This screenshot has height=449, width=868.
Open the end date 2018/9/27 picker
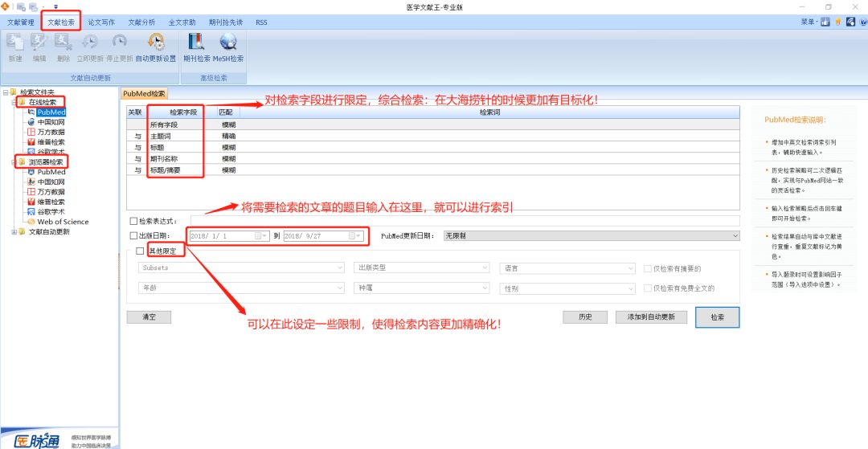(x=355, y=235)
